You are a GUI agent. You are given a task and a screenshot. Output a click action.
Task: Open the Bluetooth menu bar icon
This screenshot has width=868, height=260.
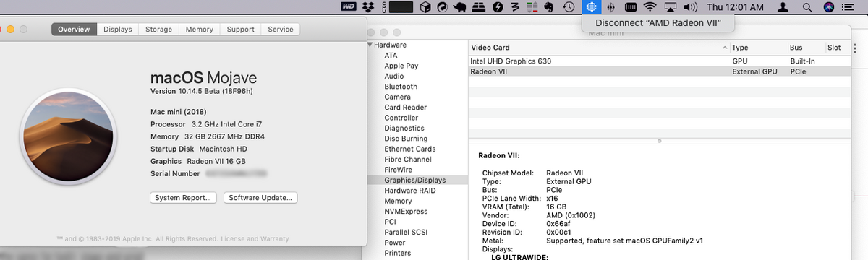point(611,7)
